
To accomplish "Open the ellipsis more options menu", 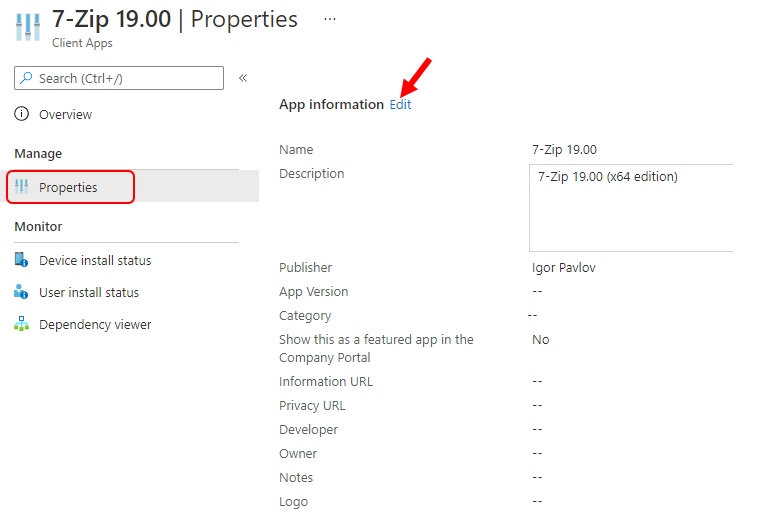I will tap(330, 19).
